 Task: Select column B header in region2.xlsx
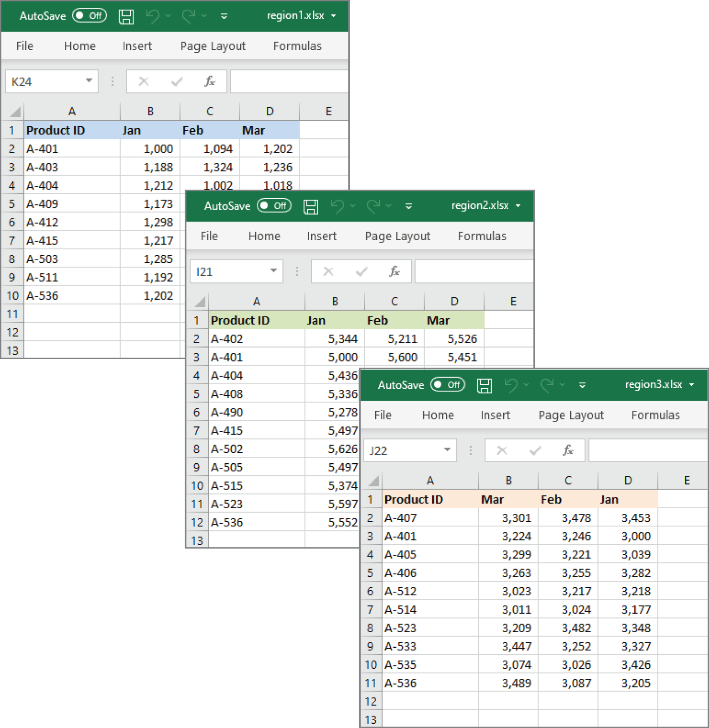tap(335, 302)
